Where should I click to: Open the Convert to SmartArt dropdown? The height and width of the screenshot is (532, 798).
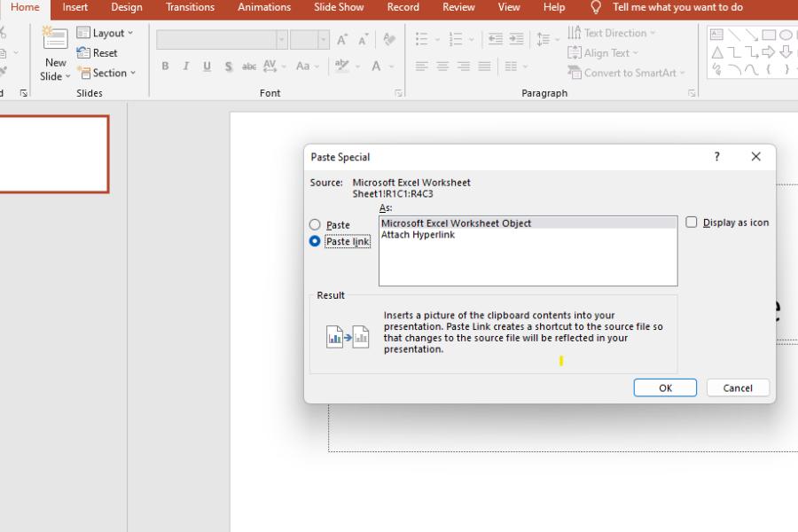[627, 73]
